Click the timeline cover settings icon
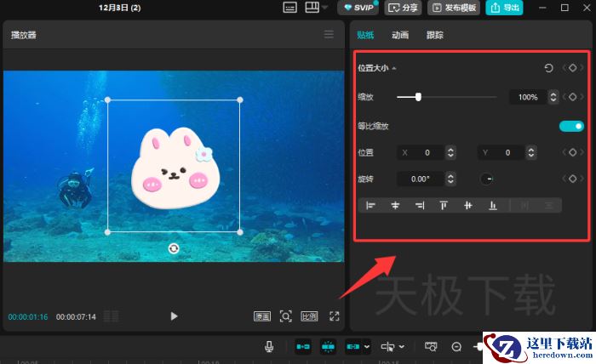 (x=431, y=346)
